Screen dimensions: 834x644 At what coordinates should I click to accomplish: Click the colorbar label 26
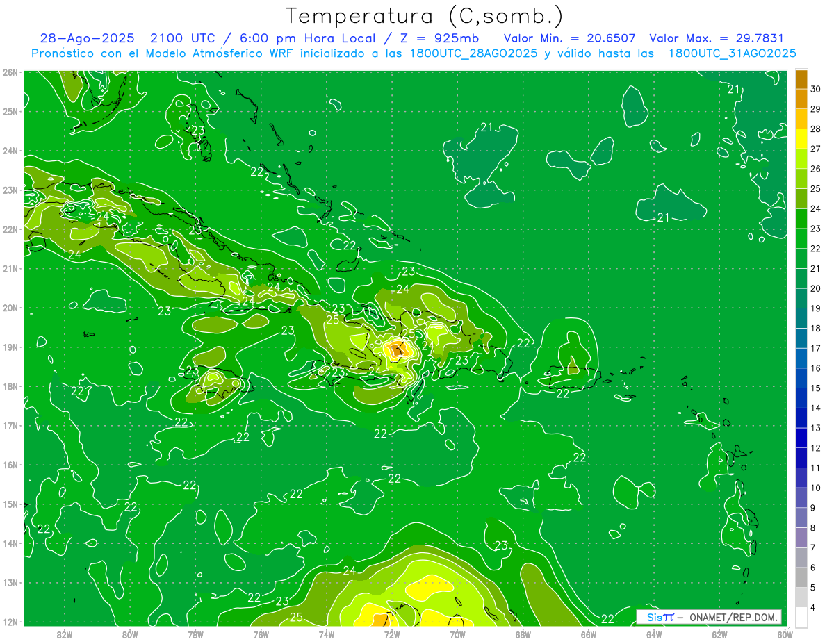815,169
